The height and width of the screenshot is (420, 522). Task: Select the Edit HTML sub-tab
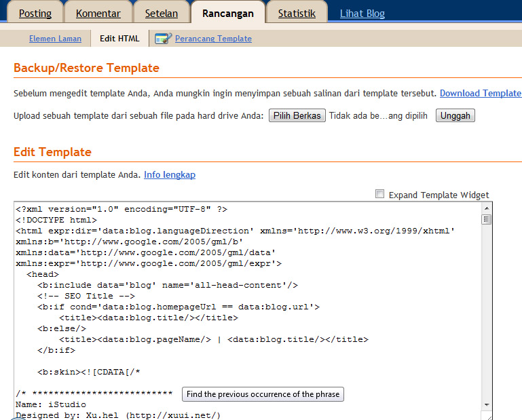pos(119,39)
